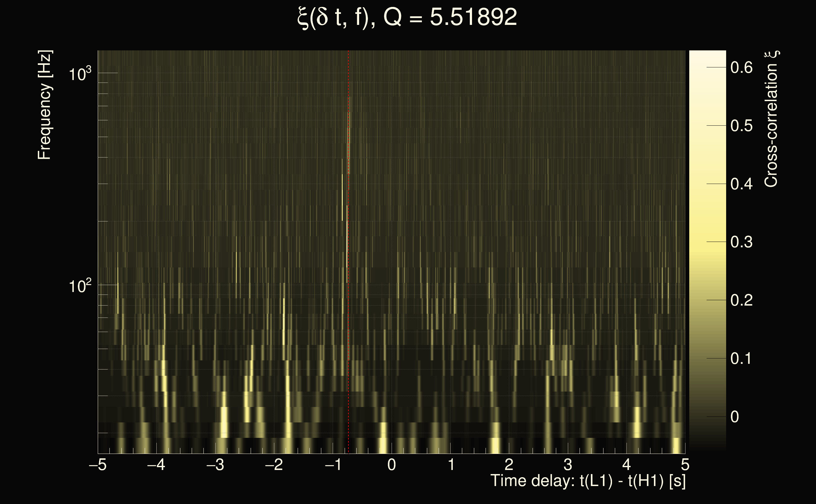This screenshot has width=816, height=504.
Task: Click the 10² frequency tick label
Action: 80,286
